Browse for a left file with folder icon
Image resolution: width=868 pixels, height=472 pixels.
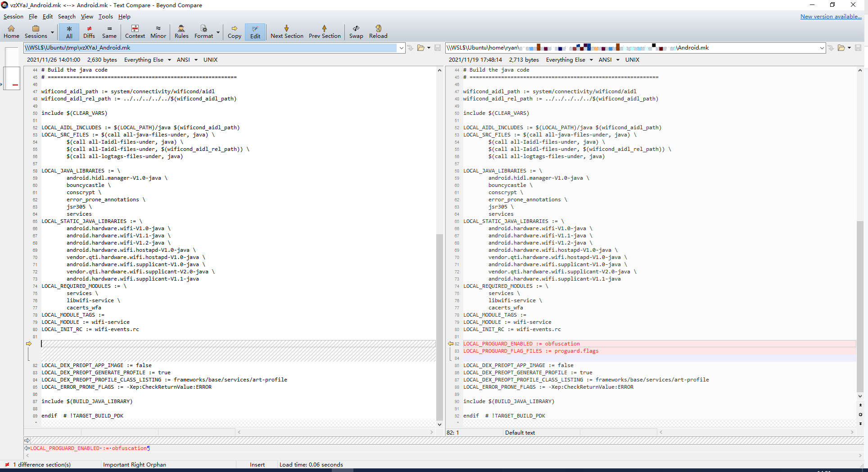pos(421,48)
